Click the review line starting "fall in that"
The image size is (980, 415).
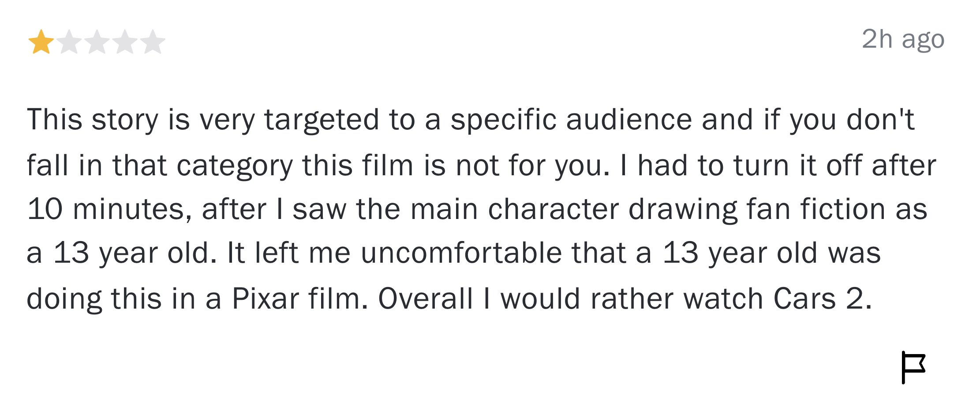(481, 166)
